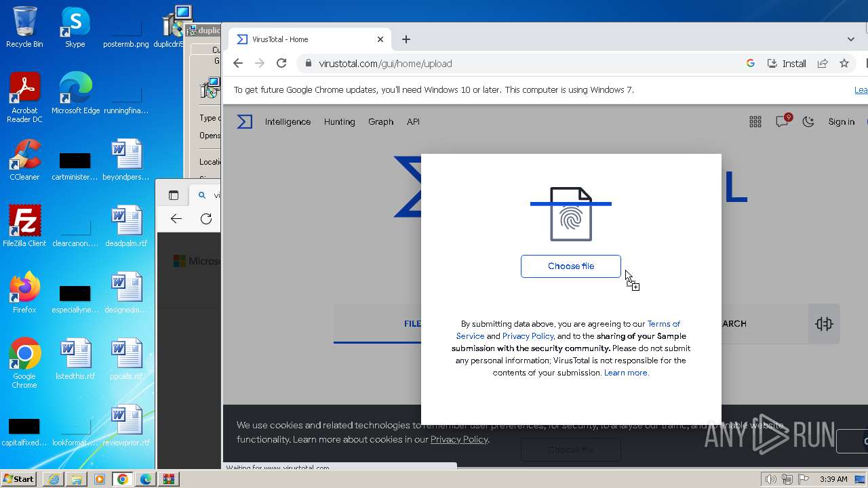The width and height of the screenshot is (868, 488).
Task: Switch to Edge in taskbar
Action: pos(146,479)
